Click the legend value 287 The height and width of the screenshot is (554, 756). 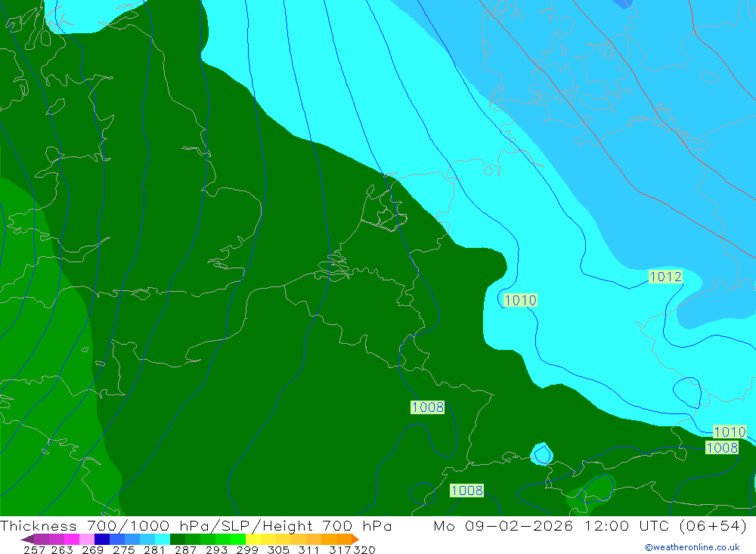pos(186,549)
